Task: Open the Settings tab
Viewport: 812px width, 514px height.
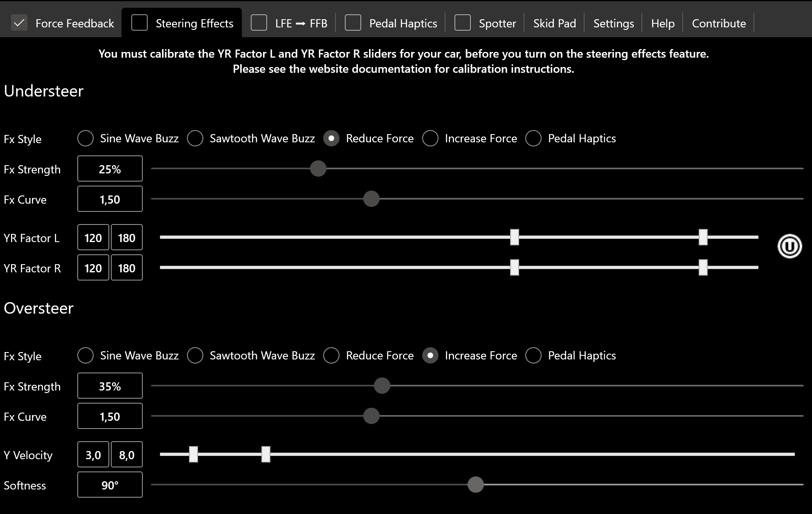Action: [613, 23]
